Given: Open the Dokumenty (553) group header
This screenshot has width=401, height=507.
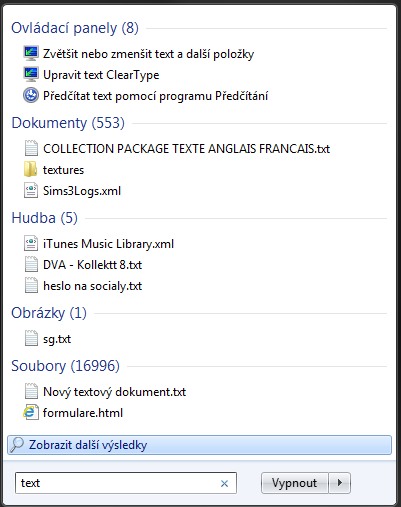Looking at the screenshot, I should pyautogui.click(x=68, y=123).
